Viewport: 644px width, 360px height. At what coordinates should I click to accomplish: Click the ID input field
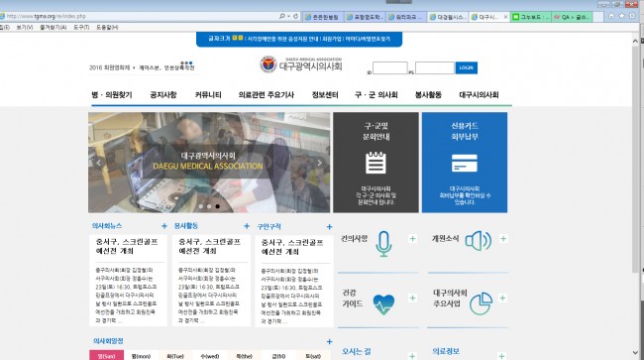pos(389,67)
